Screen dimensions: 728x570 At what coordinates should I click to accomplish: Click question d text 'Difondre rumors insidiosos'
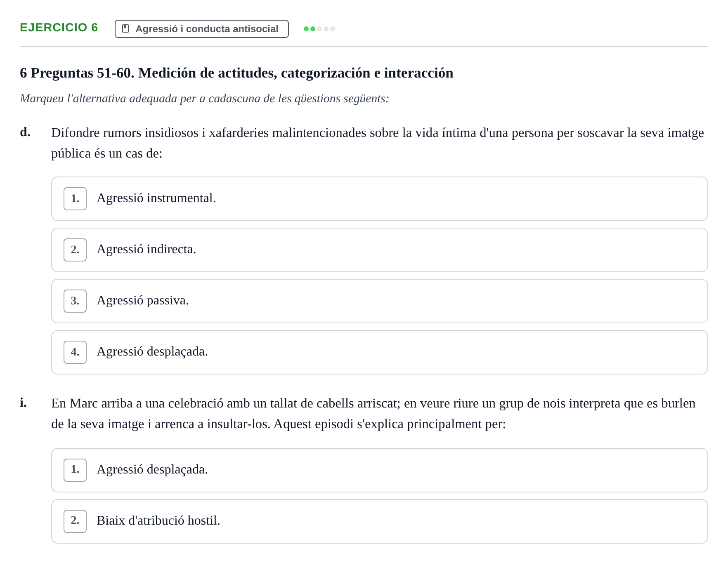pos(378,143)
